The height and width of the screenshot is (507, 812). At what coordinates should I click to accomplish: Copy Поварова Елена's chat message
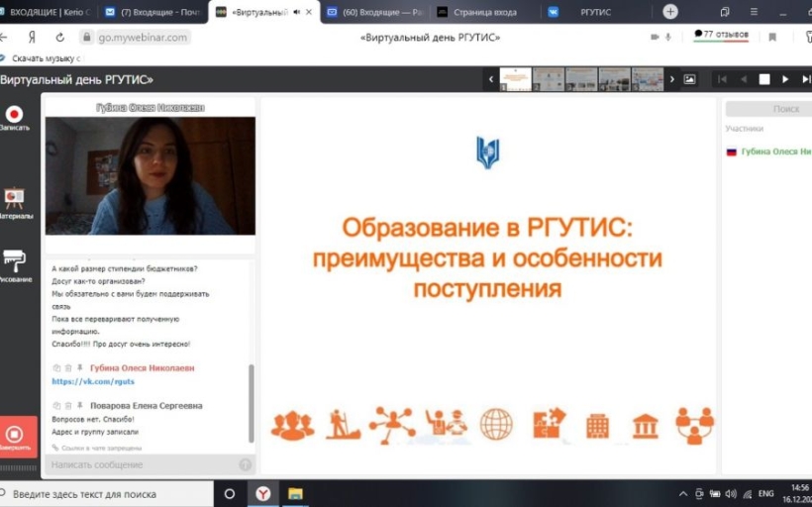pos(56,405)
